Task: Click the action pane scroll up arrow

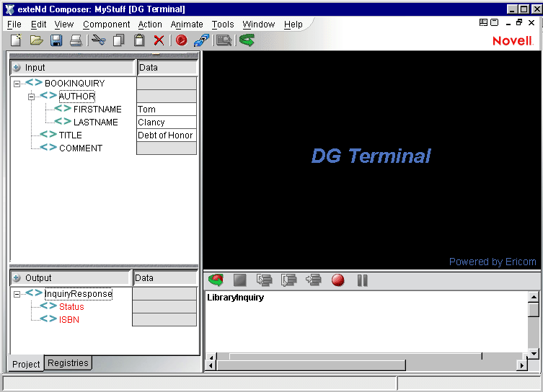Action: point(534,297)
